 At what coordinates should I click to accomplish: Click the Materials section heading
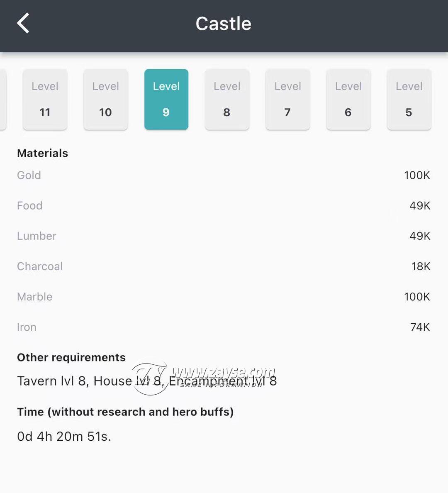[42, 153]
